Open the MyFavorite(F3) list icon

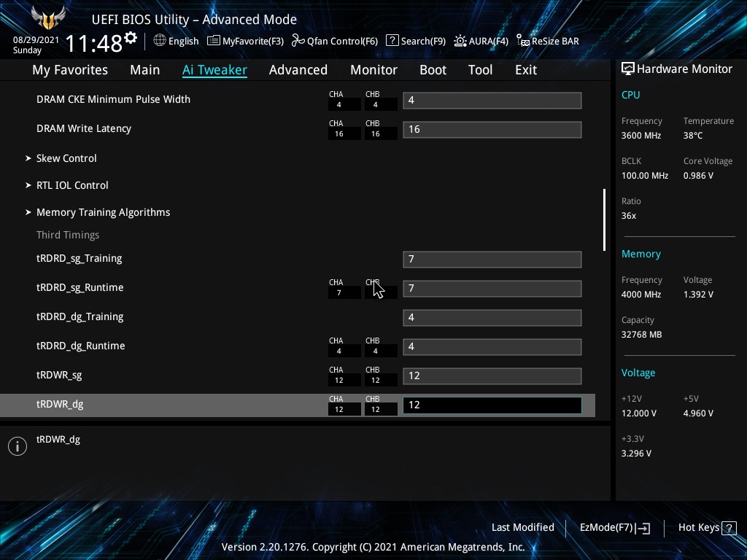pos(214,41)
